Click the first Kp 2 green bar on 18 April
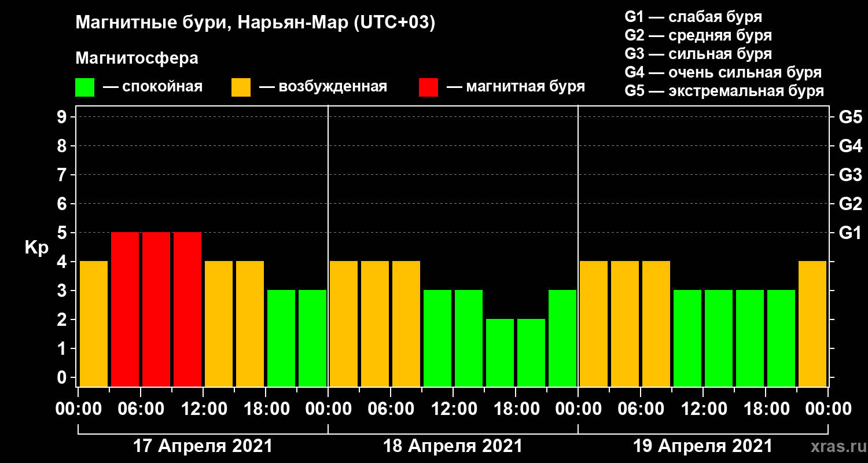 point(500,353)
